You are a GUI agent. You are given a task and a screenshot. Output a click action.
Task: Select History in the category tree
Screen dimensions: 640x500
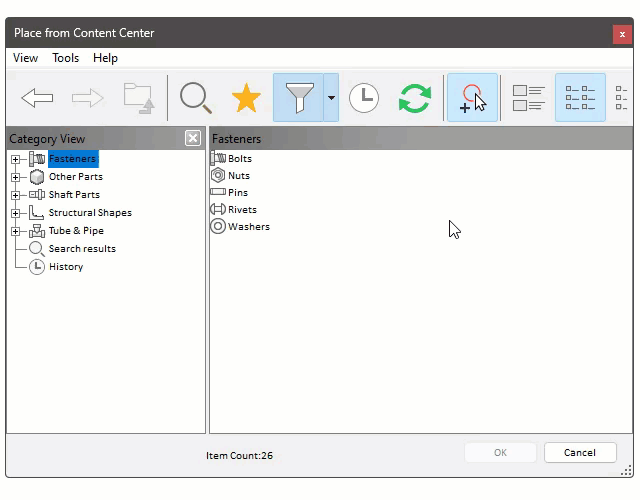(x=66, y=267)
